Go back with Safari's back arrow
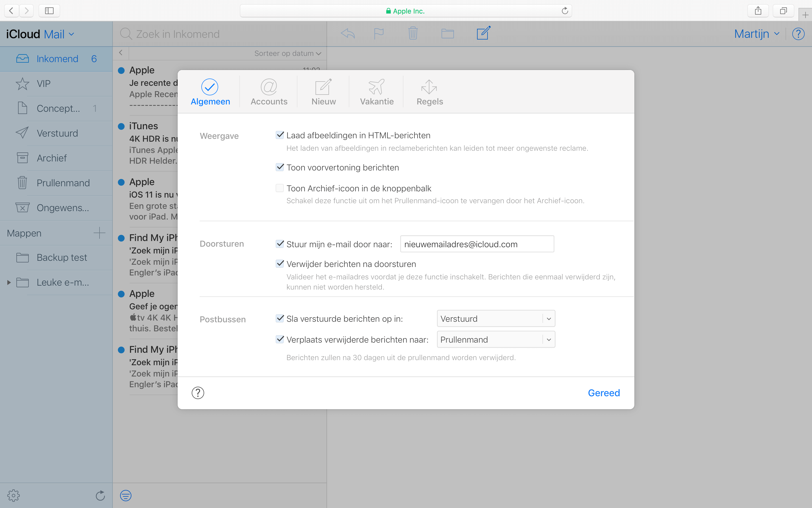The height and width of the screenshot is (508, 812). pos(11,11)
